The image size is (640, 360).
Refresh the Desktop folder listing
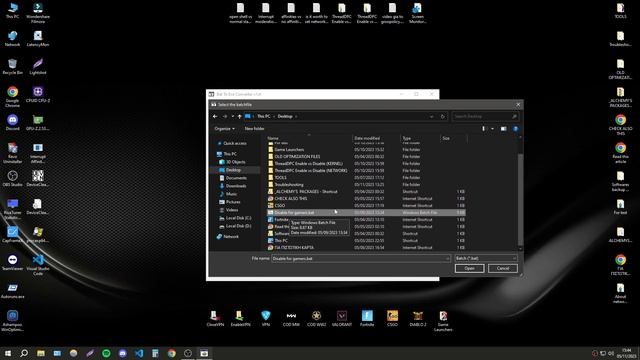tap(442, 116)
